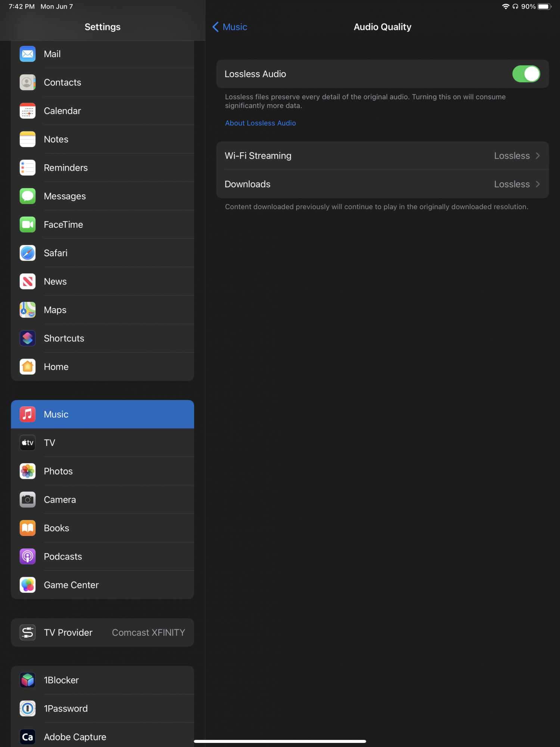Tap the 1Password lock icon
Viewport: 560px width, 747px height.
tap(28, 709)
